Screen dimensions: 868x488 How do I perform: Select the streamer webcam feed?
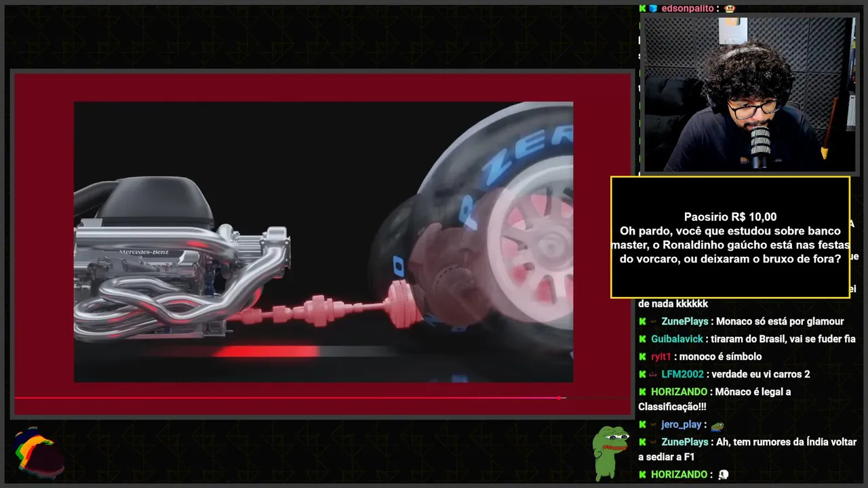click(749, 94)
